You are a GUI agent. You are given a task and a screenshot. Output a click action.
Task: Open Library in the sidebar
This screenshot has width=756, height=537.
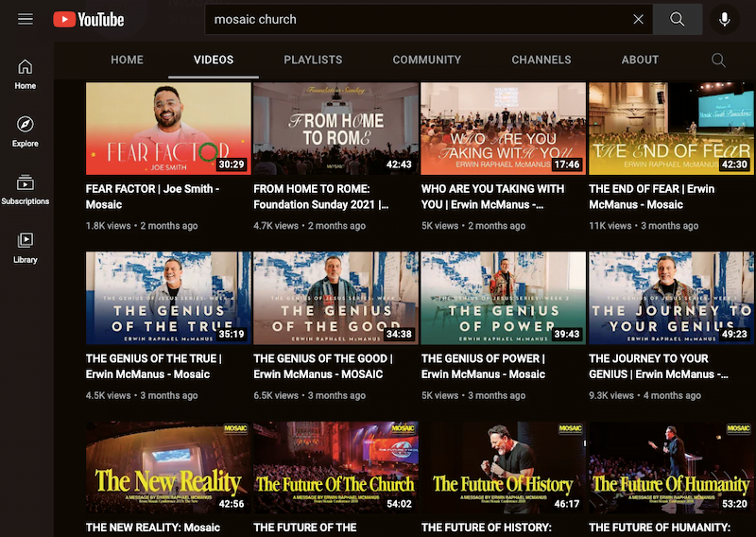pos(26,248)
